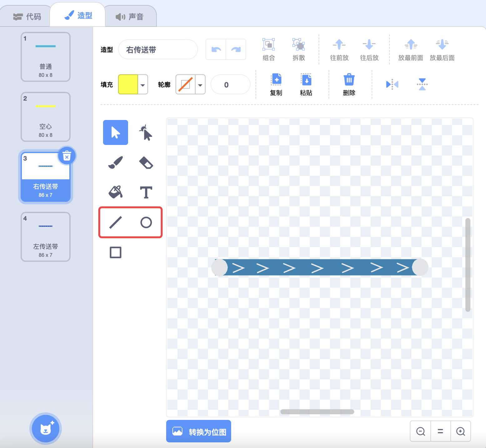Select costume 2 空心 thumbnail
This screenshot has height=448, width=486.
[x=46, y=117]
